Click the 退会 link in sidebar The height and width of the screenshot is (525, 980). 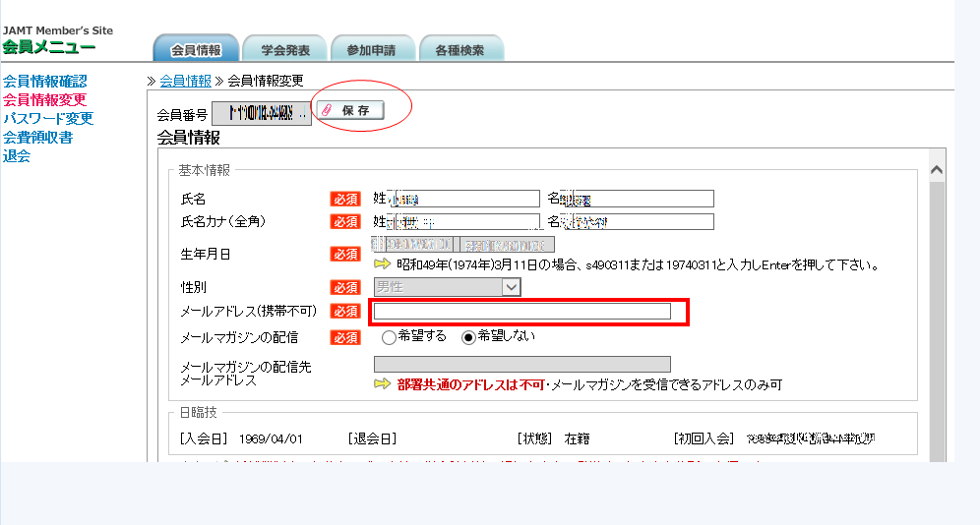[x=17, y=155]
